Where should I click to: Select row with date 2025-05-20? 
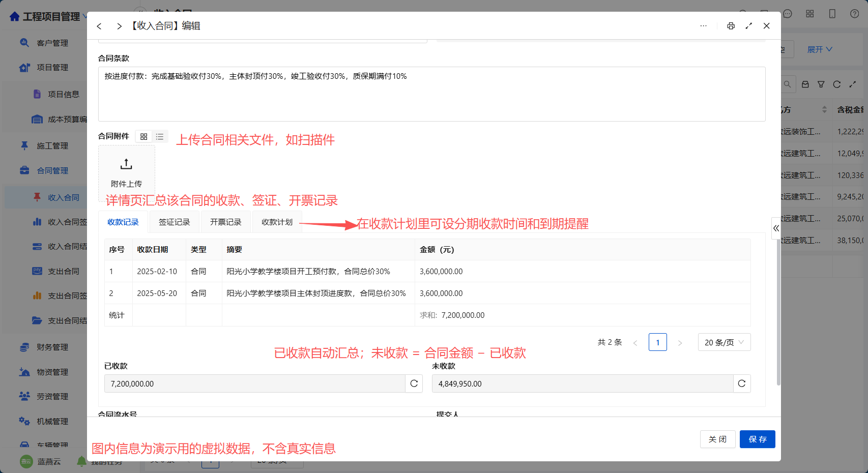coord(427,293)
